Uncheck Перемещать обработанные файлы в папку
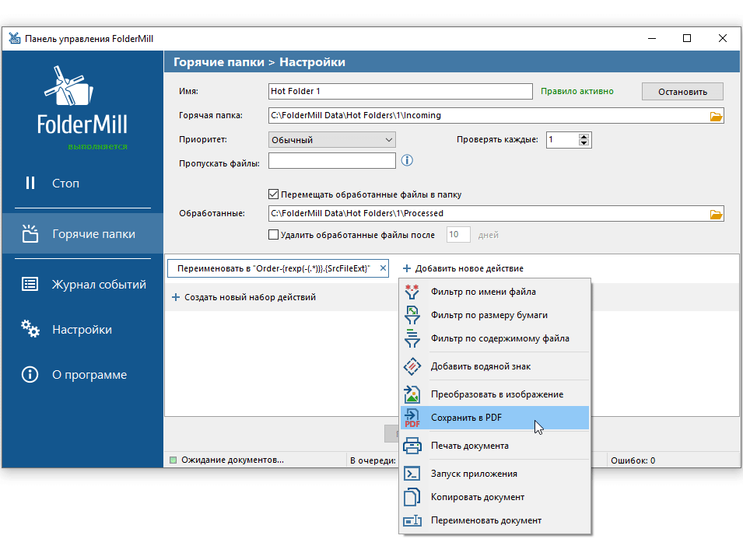The width and height of the screenshot is (743, 560). pyautogui.click(x=273, y=194)
